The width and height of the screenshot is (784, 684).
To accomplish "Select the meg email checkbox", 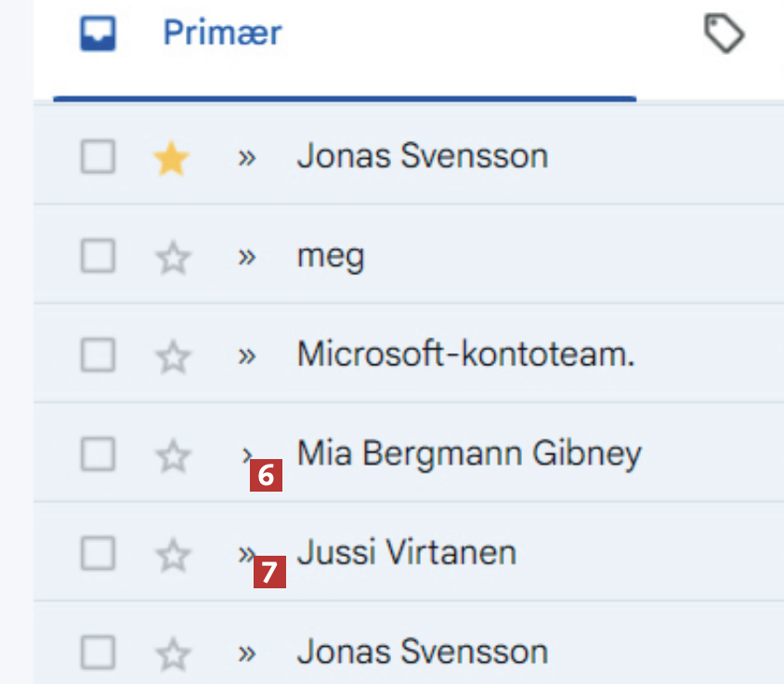I will [98, 256].
